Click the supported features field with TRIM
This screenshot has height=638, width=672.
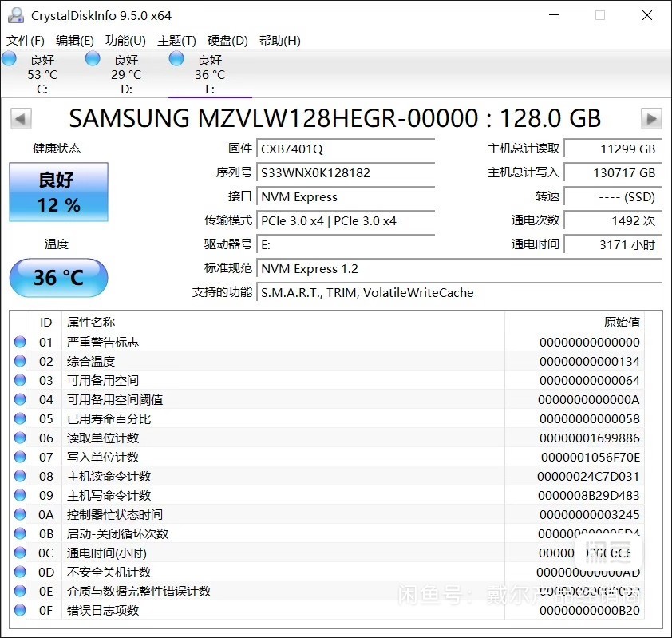[460, 293]
